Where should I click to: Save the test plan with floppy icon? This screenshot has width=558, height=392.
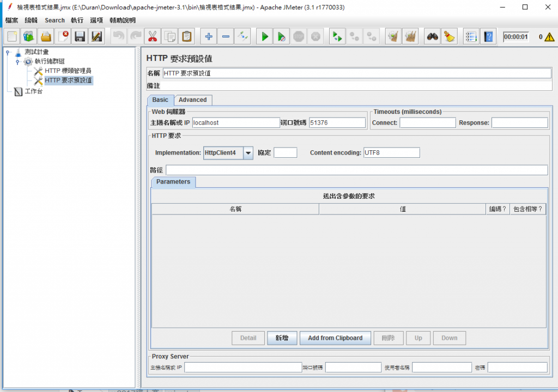pyautogui.click(x=80, y=36)
